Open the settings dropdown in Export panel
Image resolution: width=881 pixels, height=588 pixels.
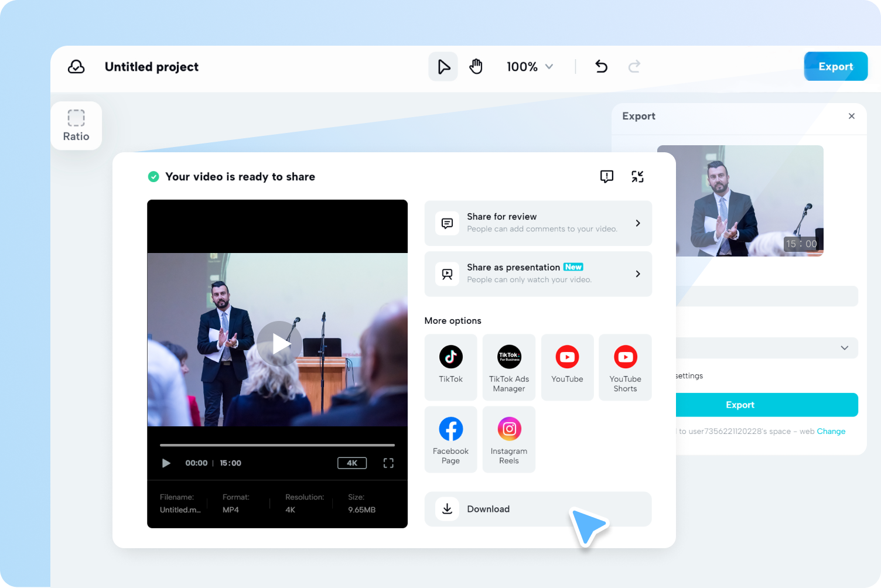point(844,347)
